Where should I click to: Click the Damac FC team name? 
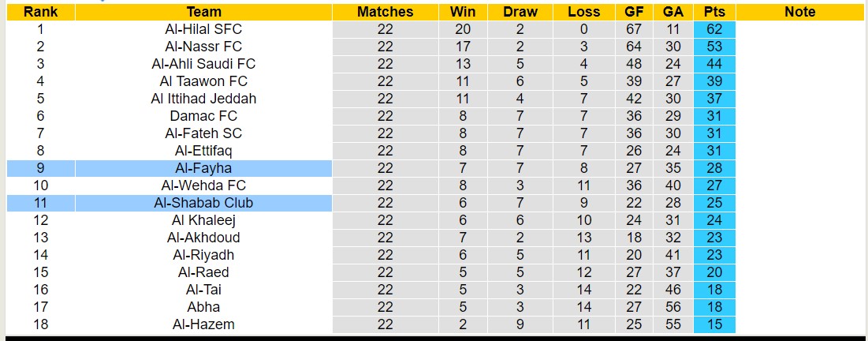(x=203, y=116)
